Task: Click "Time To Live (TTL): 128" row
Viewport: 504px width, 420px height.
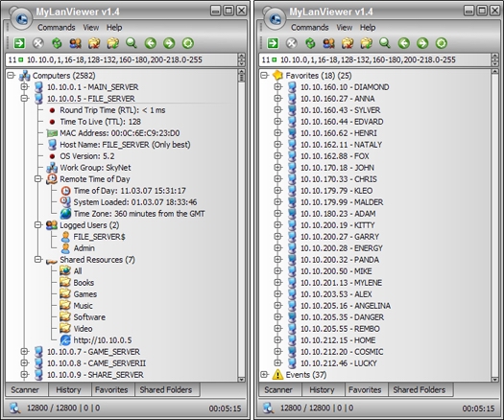Action: pyautogui.click(x=100, y=122)
